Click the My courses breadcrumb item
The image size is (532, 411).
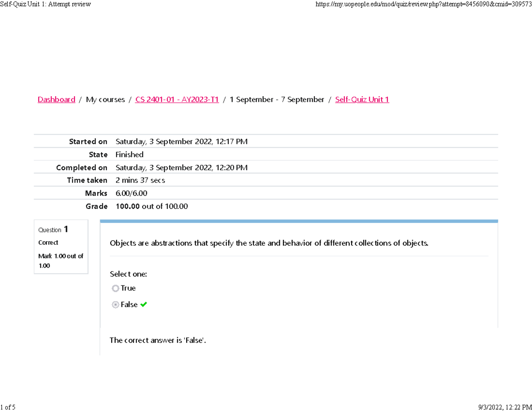[x=105, y=99]
